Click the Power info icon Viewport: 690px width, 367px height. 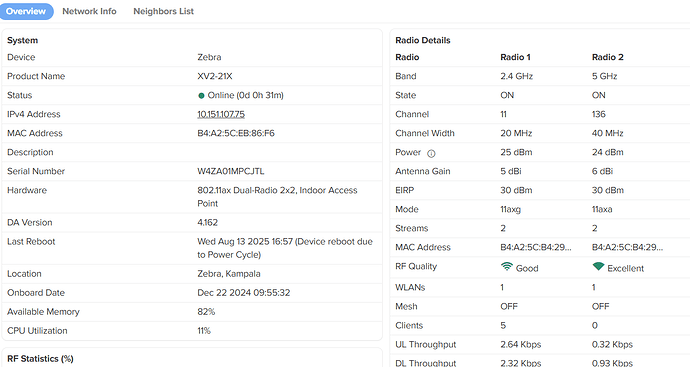[431, 154]
